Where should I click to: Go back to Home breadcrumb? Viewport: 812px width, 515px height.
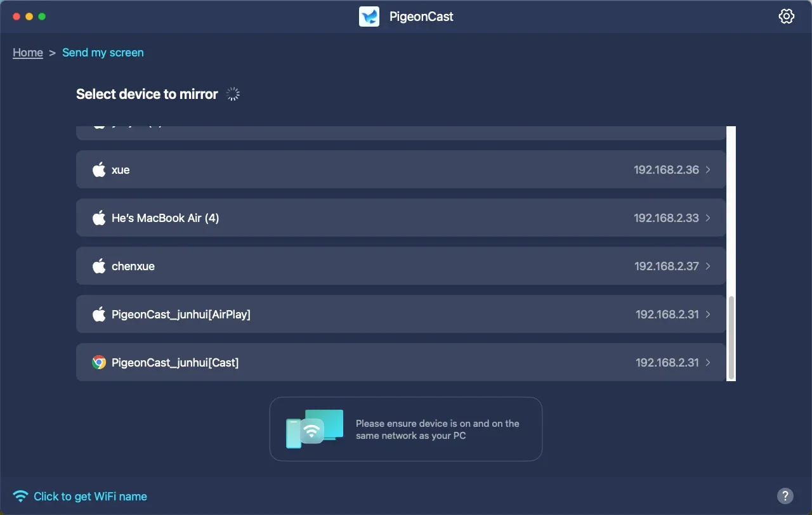[x=28, y=53]
